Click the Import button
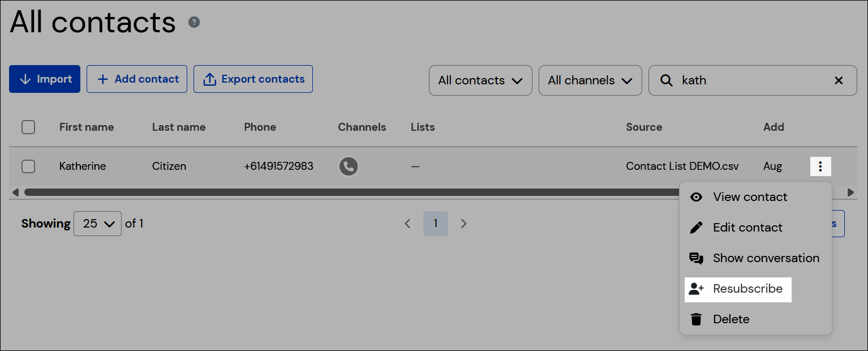Screen dimensions: 868x351 [44, 79]
